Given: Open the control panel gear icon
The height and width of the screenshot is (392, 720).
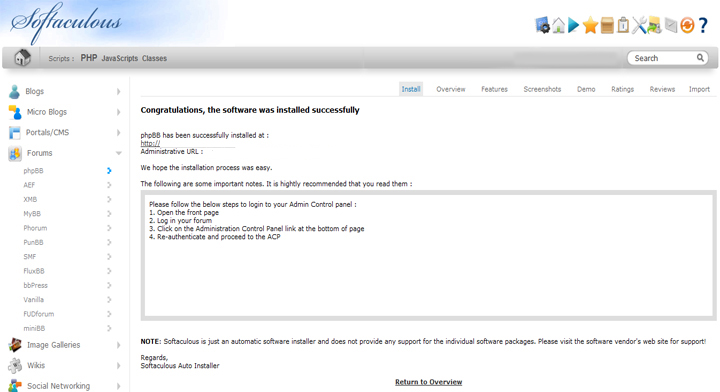Looking at the screenshot, I should click(x=542, y=25).
